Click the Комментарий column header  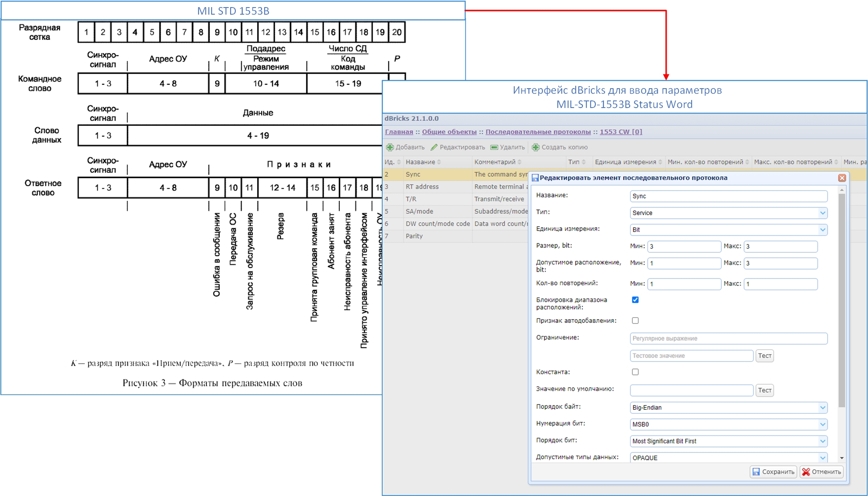(x=519, y=162)
